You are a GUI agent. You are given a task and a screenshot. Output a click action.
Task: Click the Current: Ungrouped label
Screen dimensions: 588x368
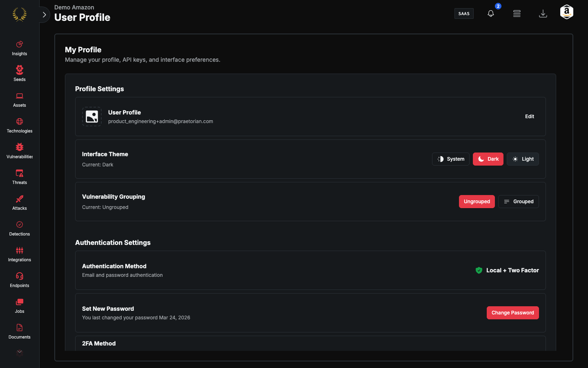105,207
